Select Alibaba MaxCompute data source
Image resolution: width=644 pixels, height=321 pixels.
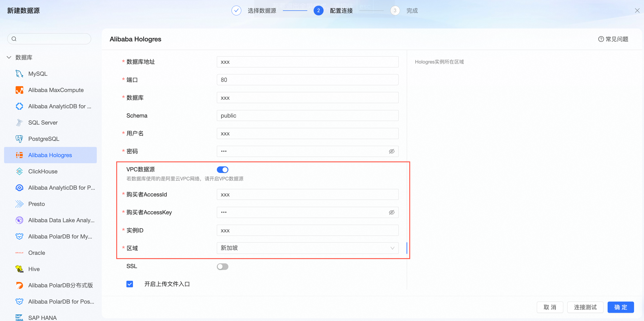pyautogui.click(x=50, y=90)
